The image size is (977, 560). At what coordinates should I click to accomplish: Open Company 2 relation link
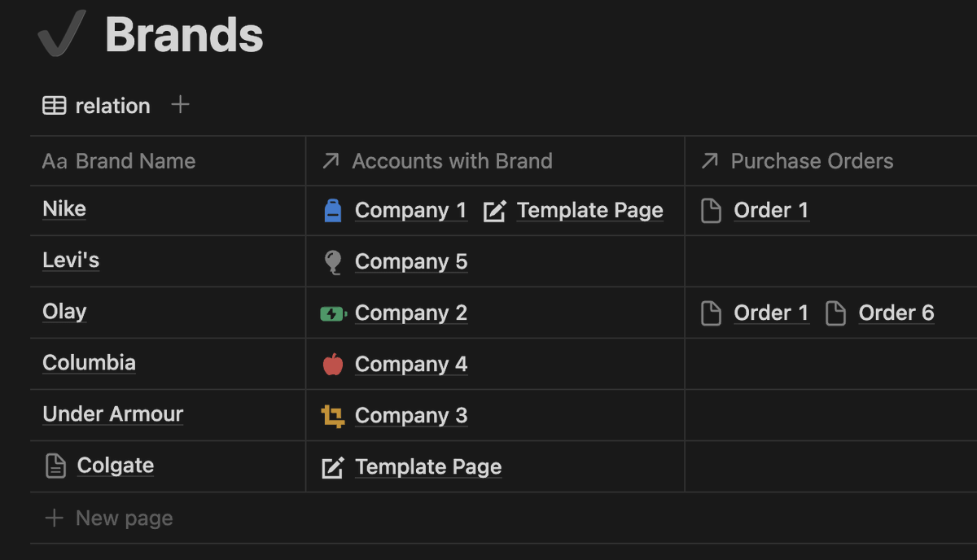tap(411, 313)
